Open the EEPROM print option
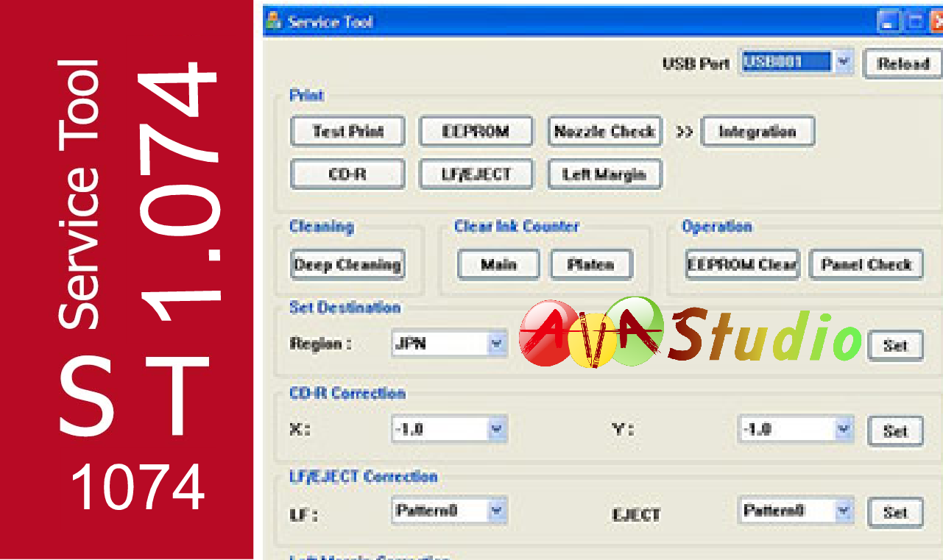This screenshot has height=560, width=943. [x=476, y=132]
